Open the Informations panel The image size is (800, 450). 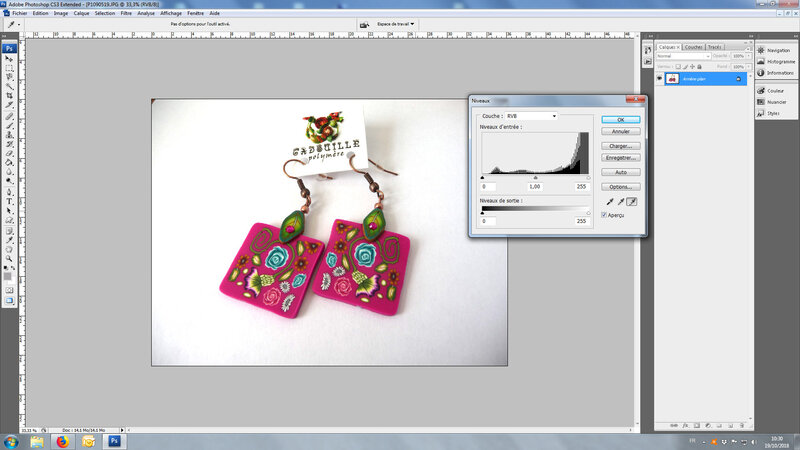point(775,73)
